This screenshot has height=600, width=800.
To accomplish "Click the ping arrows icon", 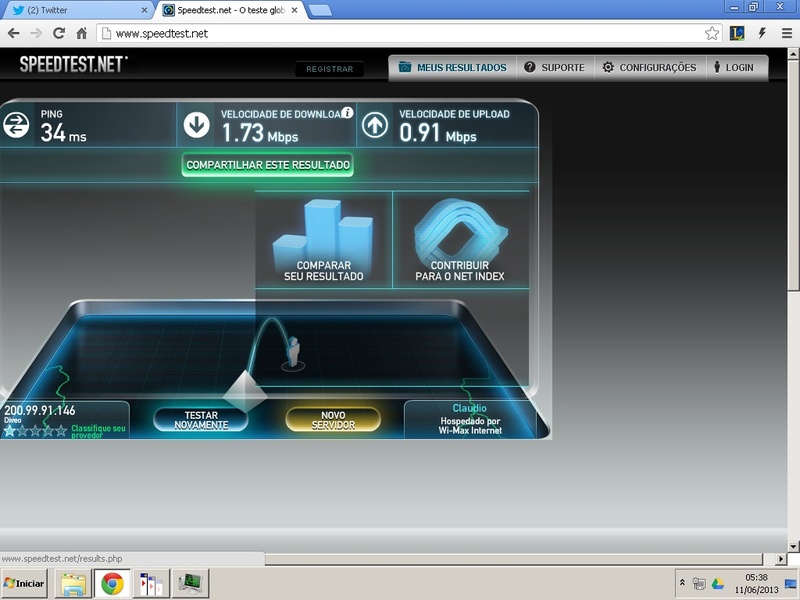I will coord(16,126).
